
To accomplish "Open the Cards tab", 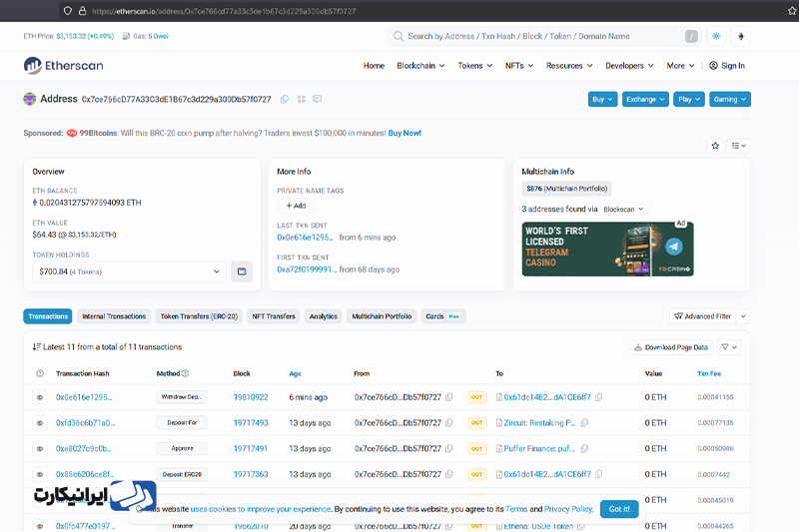I will 442,316.
